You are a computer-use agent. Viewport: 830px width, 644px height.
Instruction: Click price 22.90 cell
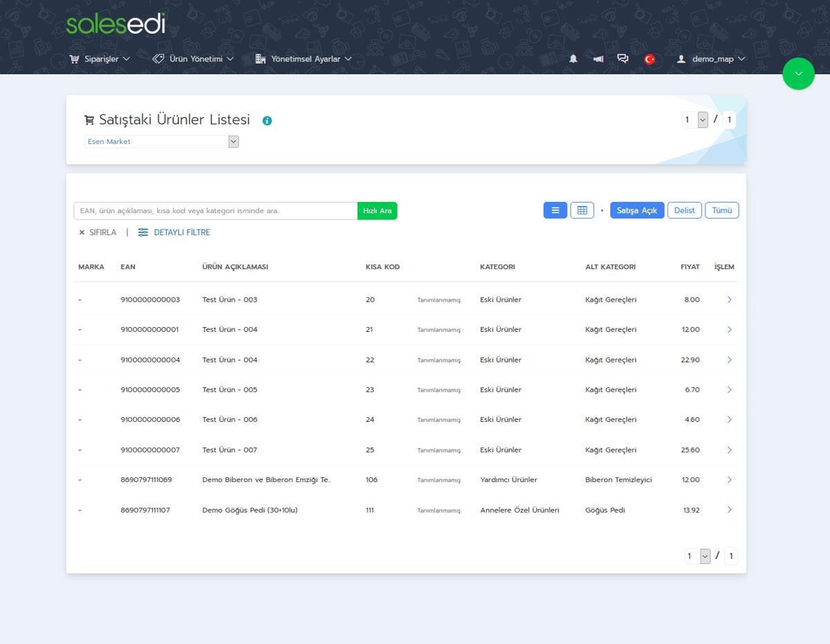click(690, 360)
